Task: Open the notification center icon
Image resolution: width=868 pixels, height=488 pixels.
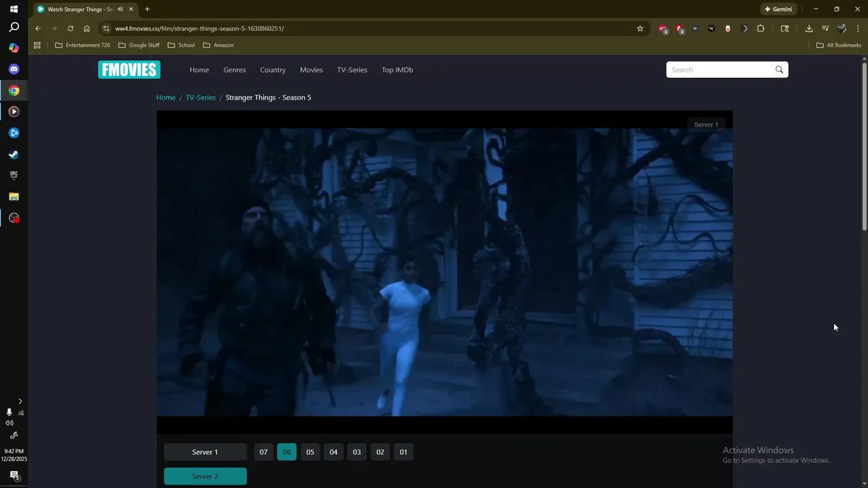Action: point(14,475)
